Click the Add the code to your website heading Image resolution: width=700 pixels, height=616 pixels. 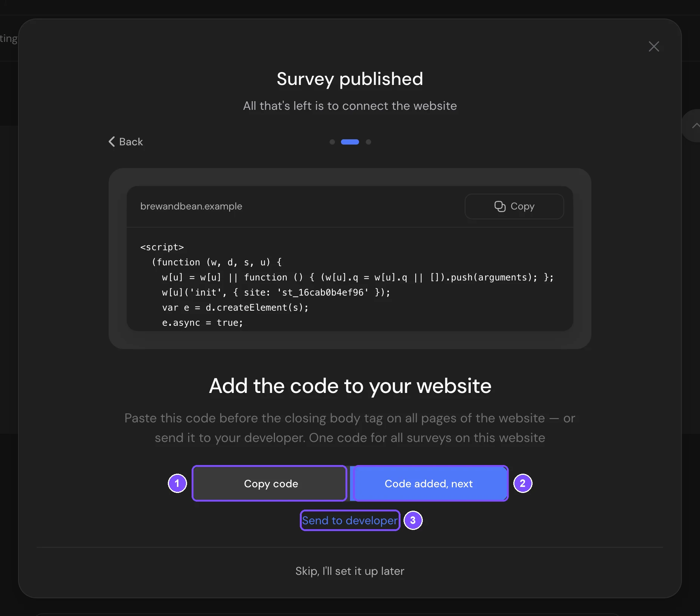click(350, 386)
